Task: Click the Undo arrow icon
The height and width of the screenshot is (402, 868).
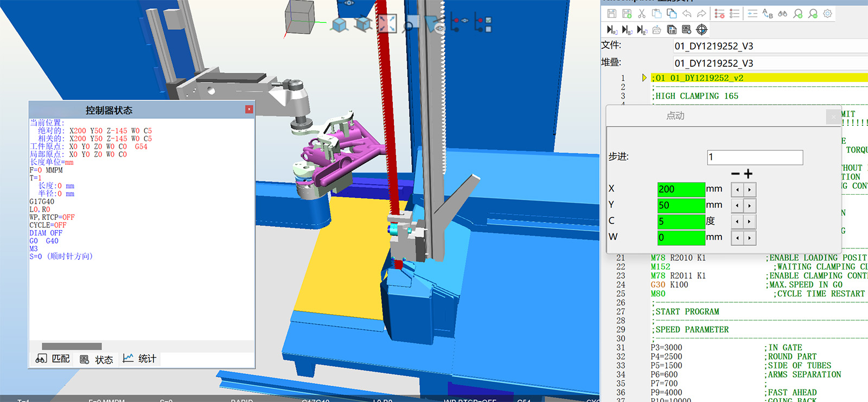Action: click(x=687, y=14)
